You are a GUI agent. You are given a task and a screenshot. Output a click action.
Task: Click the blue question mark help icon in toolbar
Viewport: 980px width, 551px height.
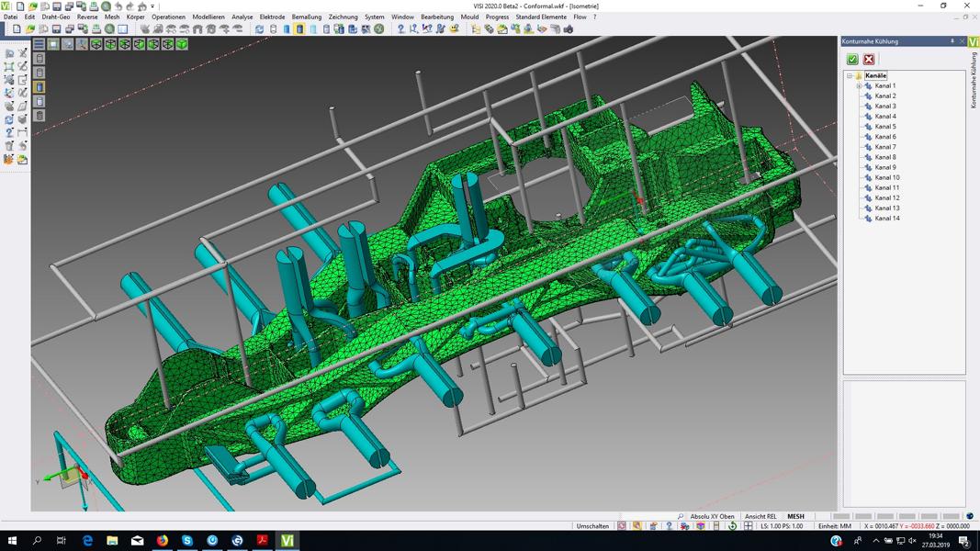400,28
